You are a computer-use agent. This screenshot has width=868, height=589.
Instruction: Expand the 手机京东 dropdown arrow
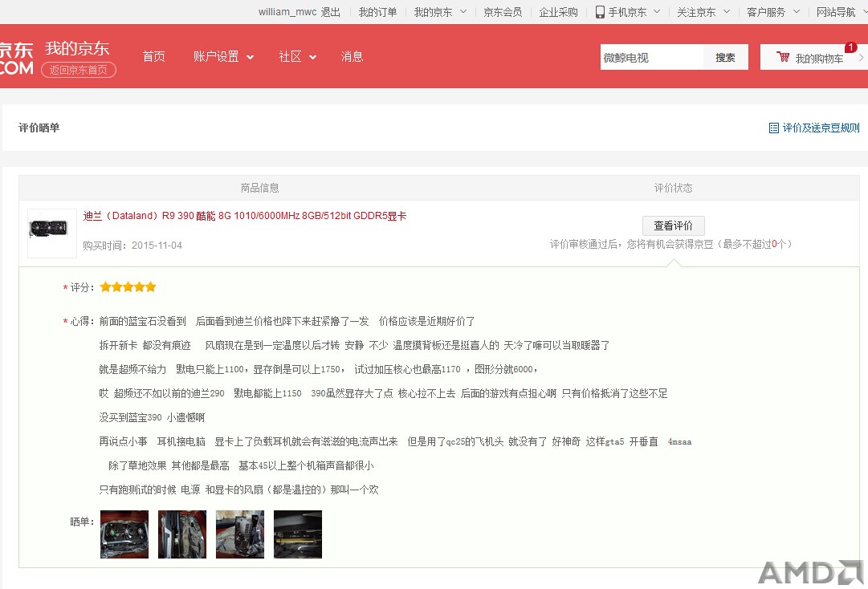point(657,11)
